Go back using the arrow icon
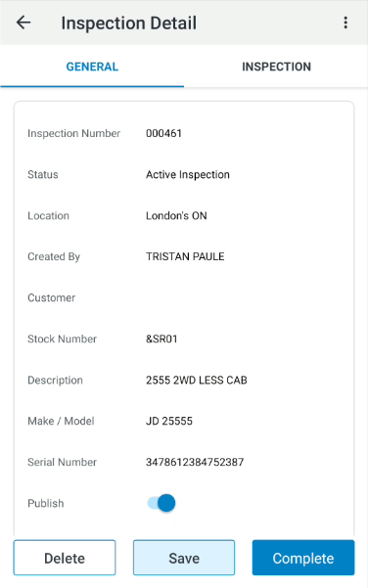Viewport: 368px width, 588px height. (x=23, y=23)
